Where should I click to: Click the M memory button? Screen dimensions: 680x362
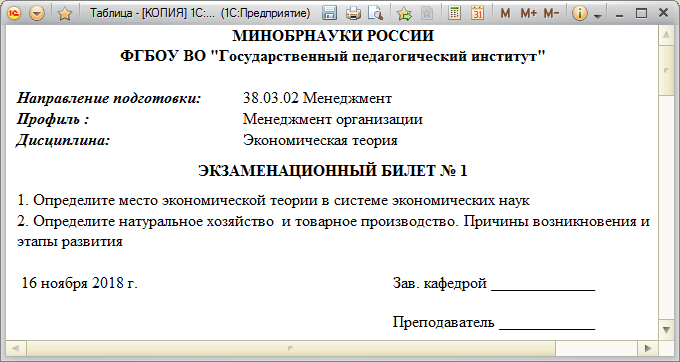coord(505,13)
